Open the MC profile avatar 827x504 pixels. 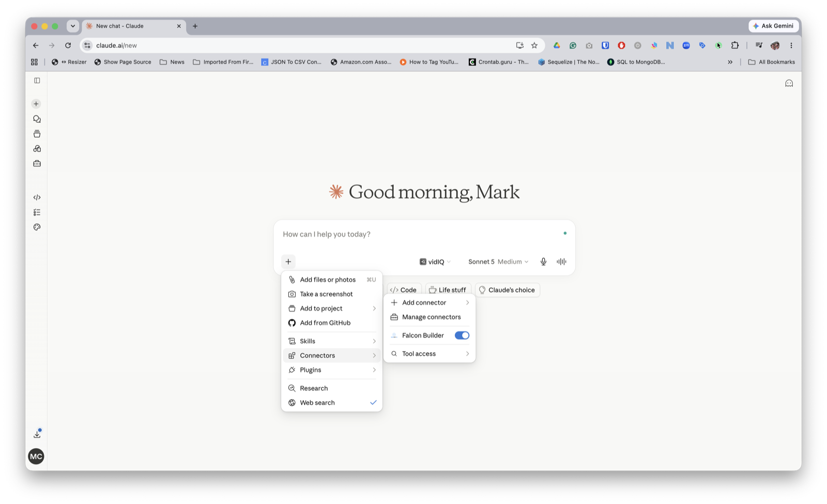point(36,456)
